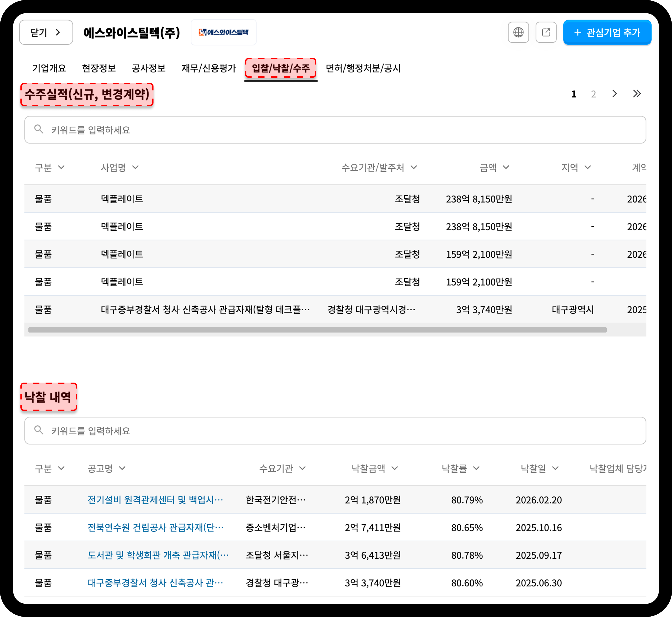672x617 pixels.
Task: Sort by 낙찰금액 column header
Action: pyautogui.click(x=374, y=468)
